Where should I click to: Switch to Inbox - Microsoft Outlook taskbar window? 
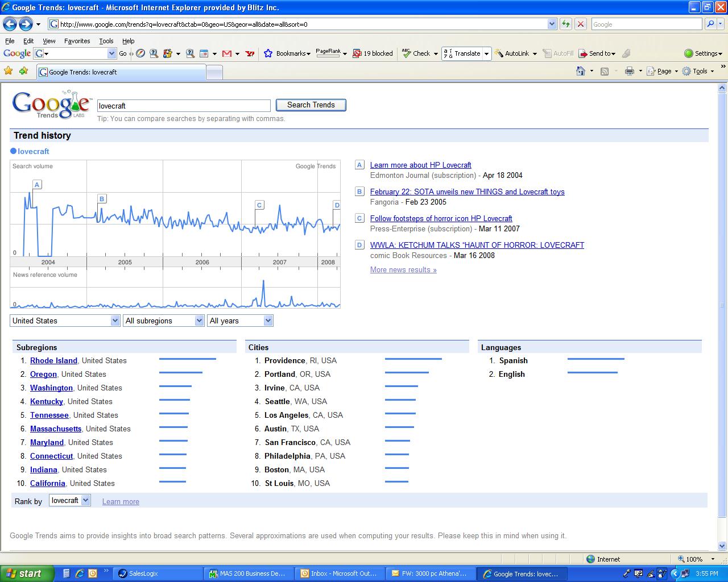pyautogui.click(x=341, y=573)
